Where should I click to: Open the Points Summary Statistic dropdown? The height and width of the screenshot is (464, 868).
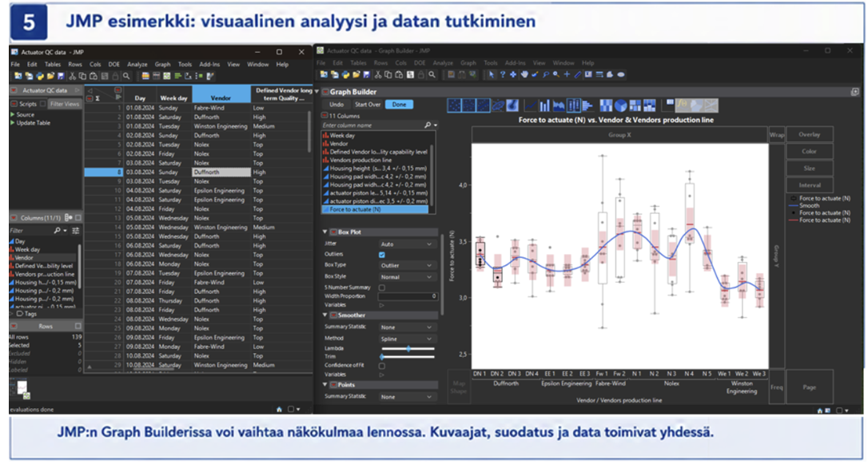[406, 397]
